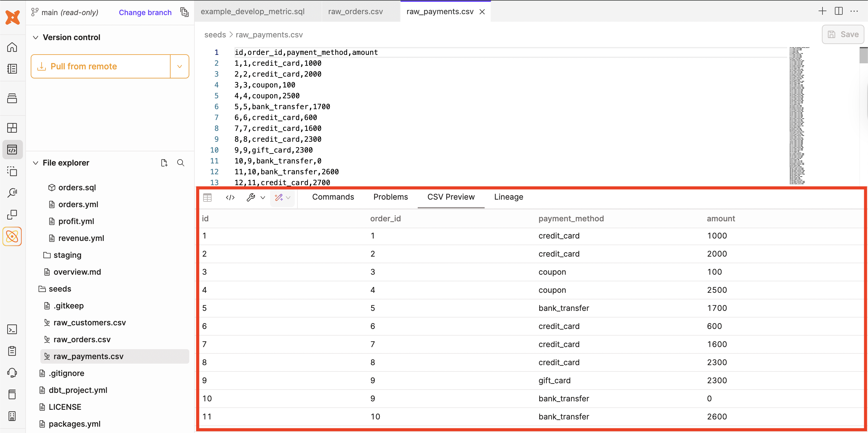
Task: Collapse the File explorer section
Action: coord(36,163)
